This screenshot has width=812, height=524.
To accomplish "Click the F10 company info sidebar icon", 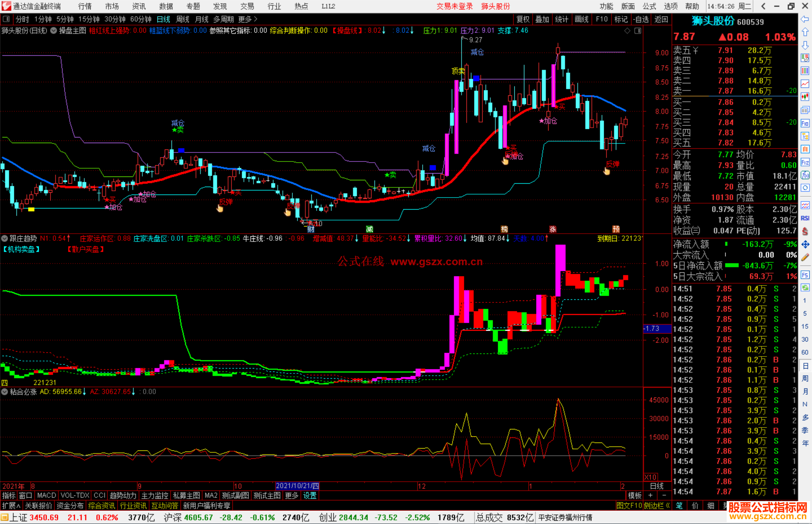I will tap(805, 123).
